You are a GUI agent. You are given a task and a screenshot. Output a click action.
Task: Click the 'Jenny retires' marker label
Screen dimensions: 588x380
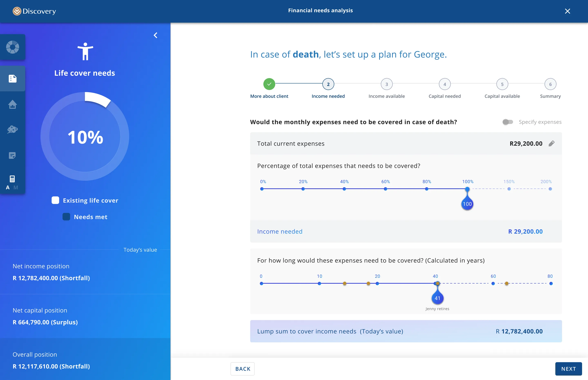point(437,309)
